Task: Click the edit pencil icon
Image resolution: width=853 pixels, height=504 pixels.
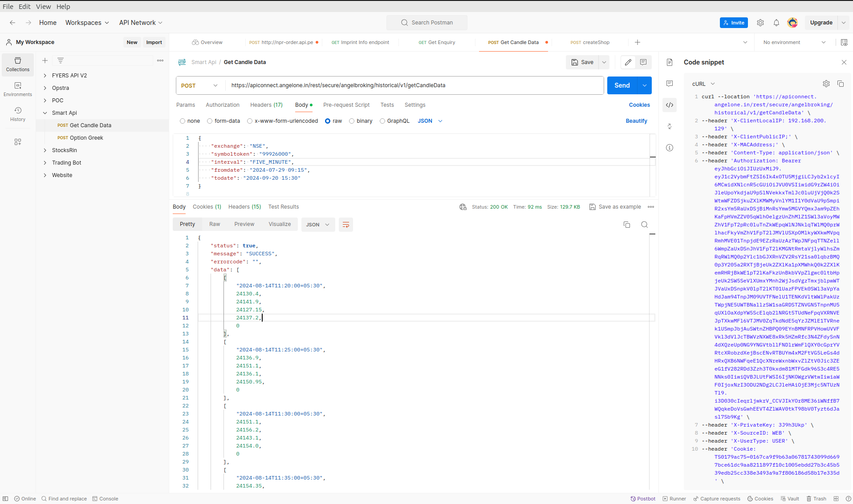Action: click(x=628, y=62)
